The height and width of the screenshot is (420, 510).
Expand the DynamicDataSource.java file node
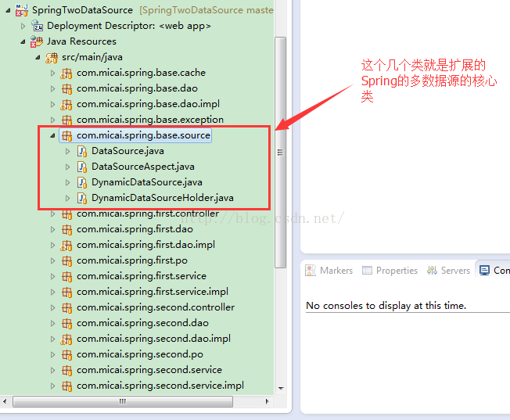coord(67,182)
